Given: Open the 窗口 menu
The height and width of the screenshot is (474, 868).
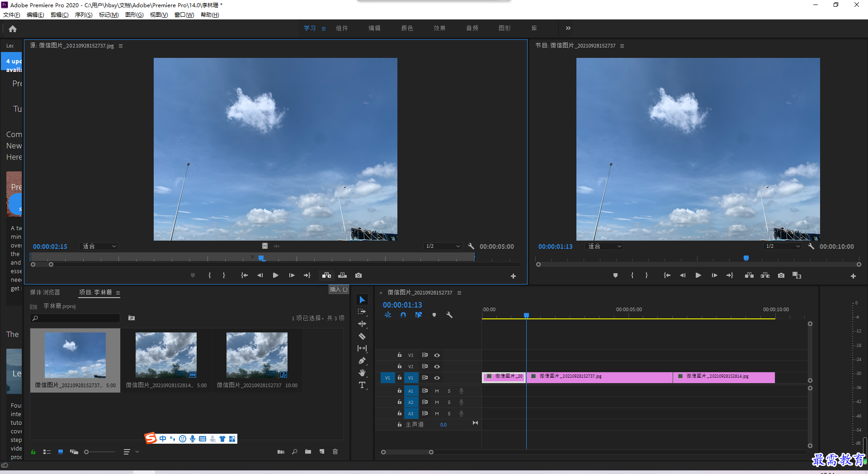Looking at the screenshot, I should tap(184, 15).
